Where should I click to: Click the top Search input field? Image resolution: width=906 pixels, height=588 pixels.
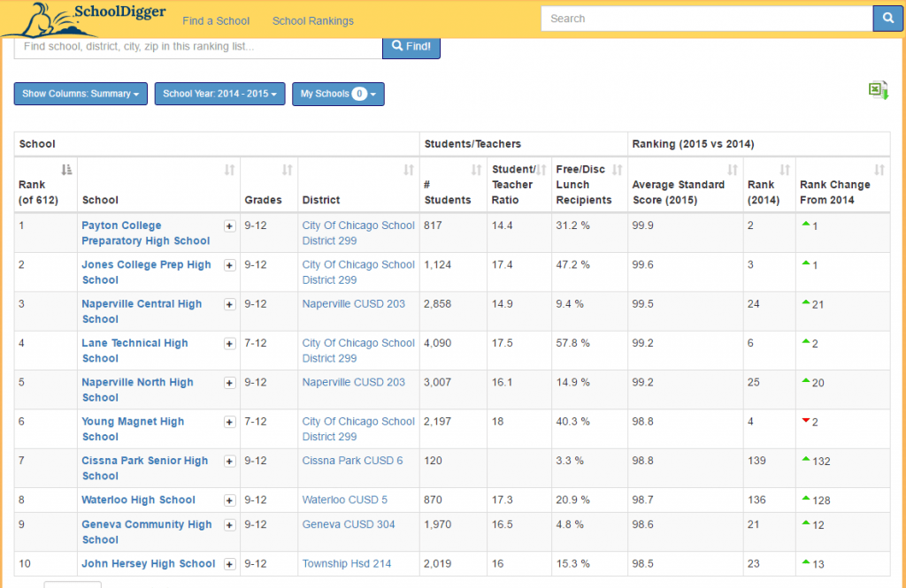(706, 19)
